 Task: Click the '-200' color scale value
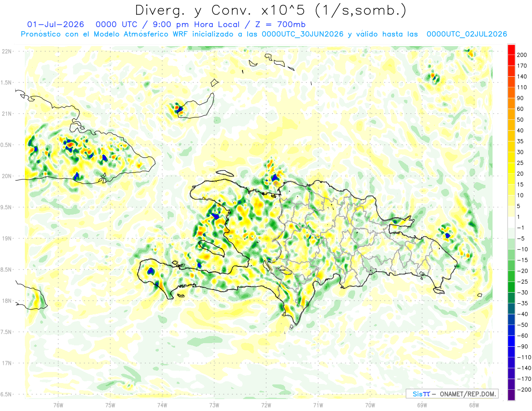click(x=524, y=390)
